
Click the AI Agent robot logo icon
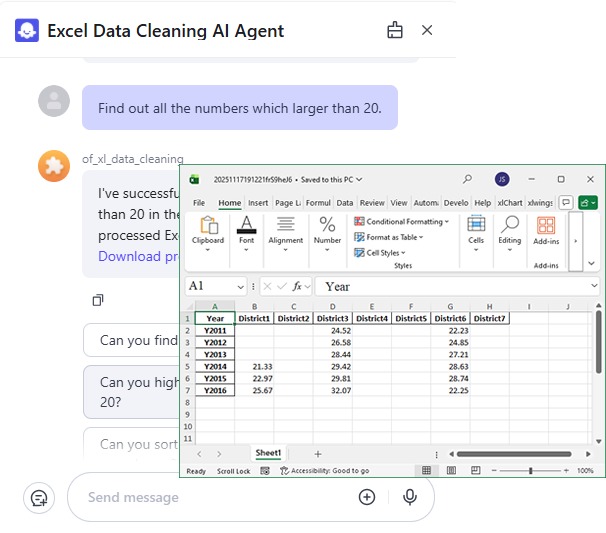tap(27, 30)
